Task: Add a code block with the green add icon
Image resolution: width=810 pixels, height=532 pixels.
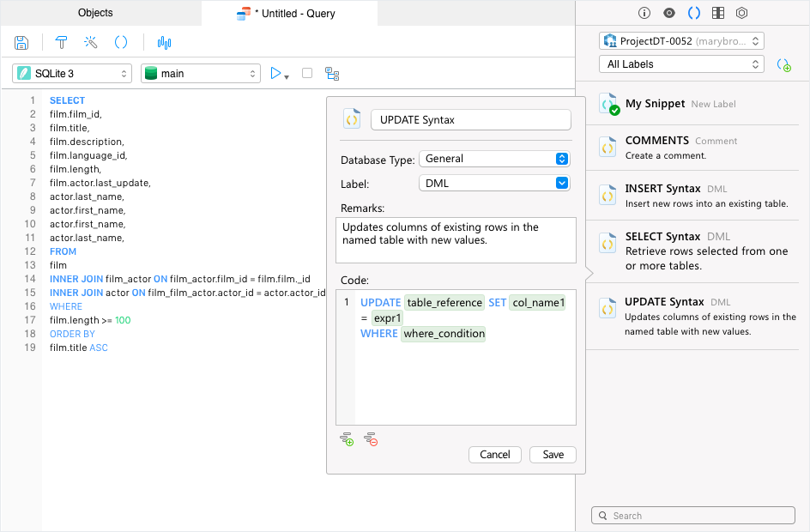Action: click(x=347, y=438)
